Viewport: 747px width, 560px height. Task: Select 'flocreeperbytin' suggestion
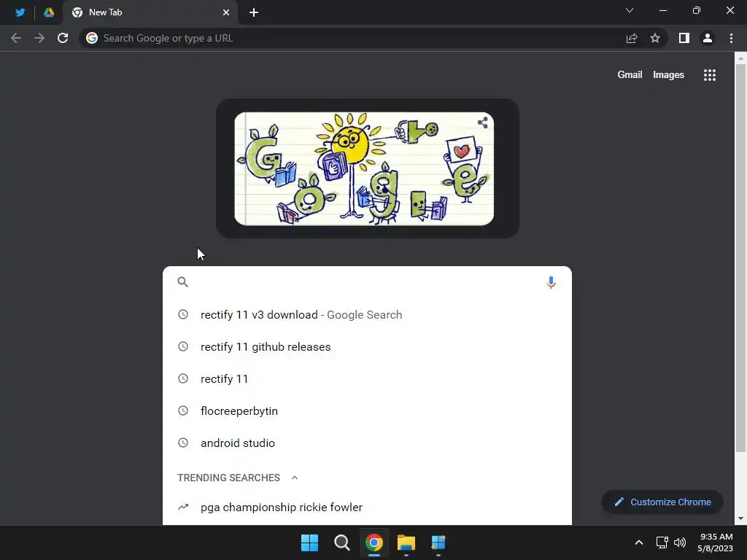point(367,411)
